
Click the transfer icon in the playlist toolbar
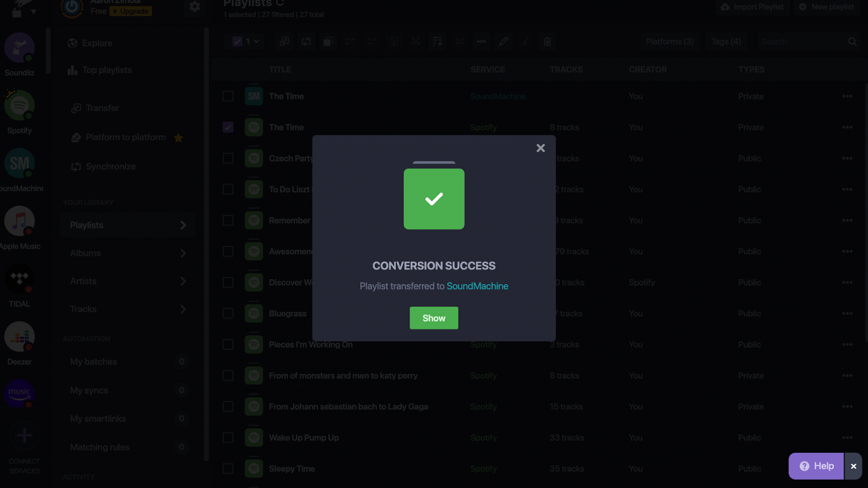pyautogui.click(x=284, y=41)
